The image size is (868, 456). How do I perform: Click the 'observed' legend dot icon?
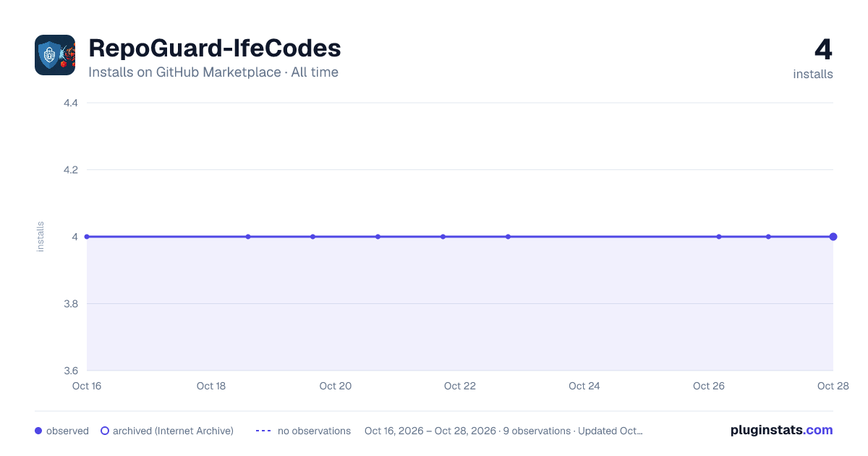coord(38,431)
